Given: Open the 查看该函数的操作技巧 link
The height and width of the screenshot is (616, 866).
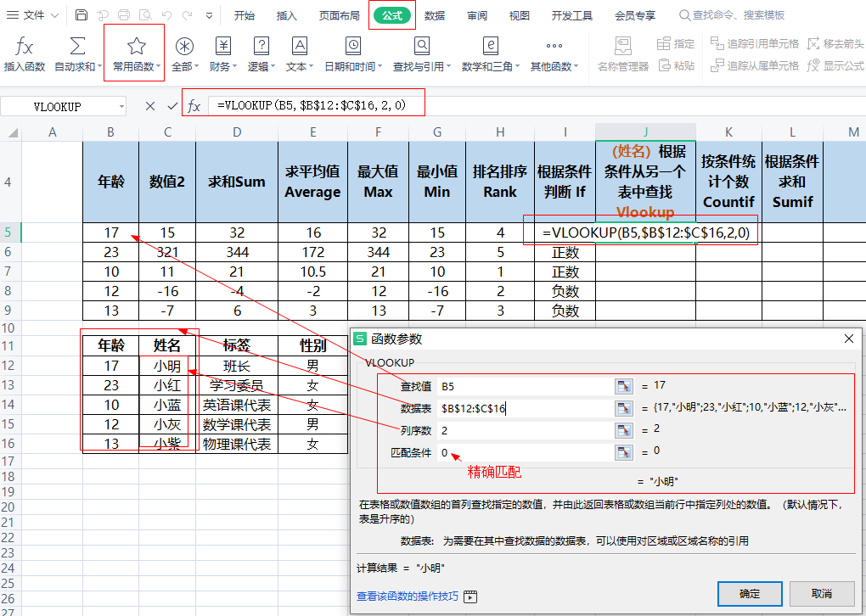Looking at the screenshot, I should [x=408, y=596].
